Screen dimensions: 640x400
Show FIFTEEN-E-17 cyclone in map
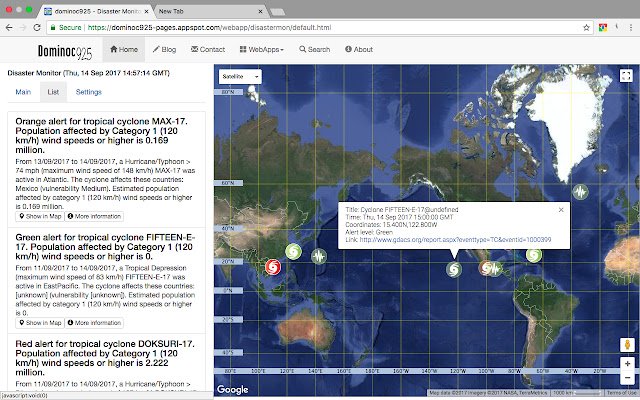click(40, 323)
